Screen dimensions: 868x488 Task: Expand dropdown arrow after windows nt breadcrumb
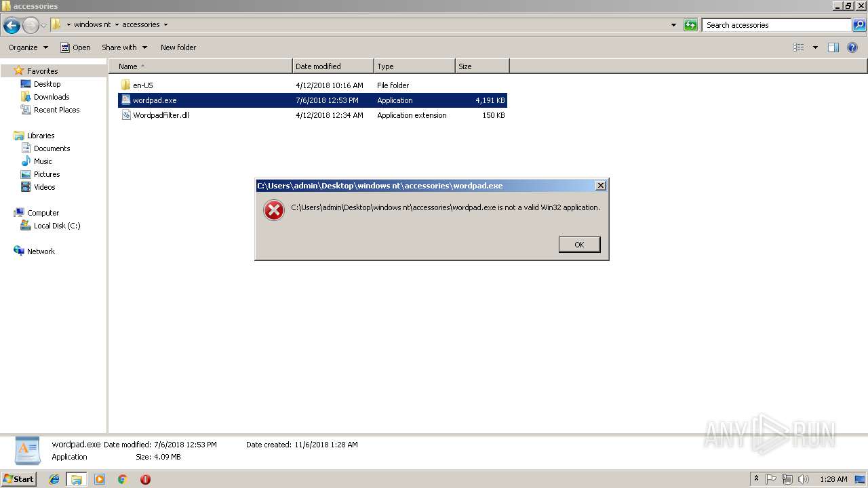click(x=117, y=24)
